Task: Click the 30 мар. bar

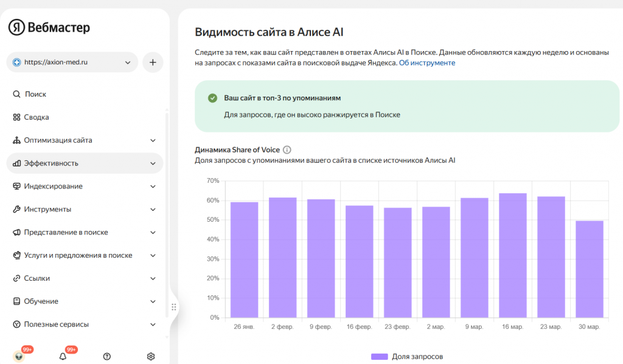Action: [x=589, y=269]
